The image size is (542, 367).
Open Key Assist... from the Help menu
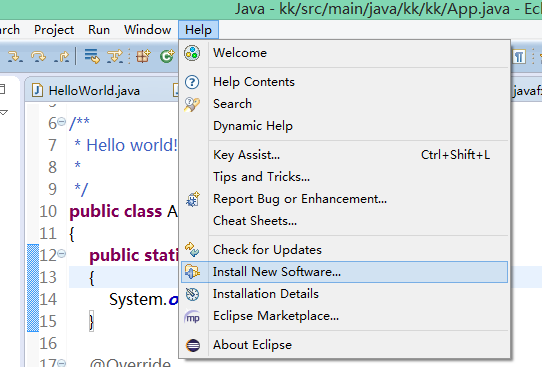(344, 155)
